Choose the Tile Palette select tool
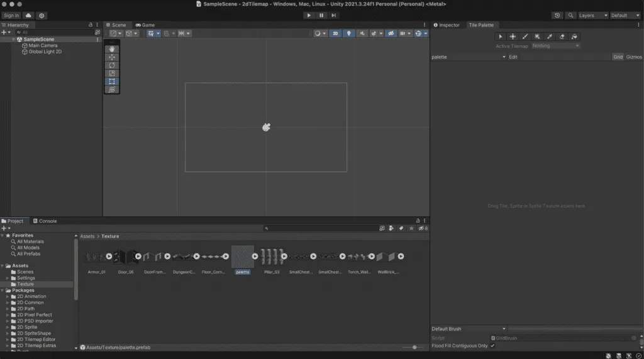Image resolution: width=644 pixels, height=359 pixels. click(500, 36)
